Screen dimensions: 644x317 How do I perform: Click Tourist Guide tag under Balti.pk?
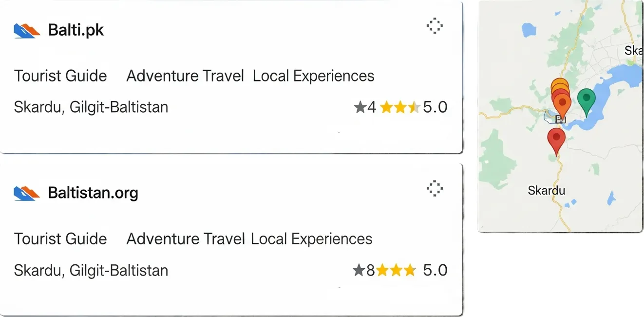pyautogui.click(x=60, y=76)
